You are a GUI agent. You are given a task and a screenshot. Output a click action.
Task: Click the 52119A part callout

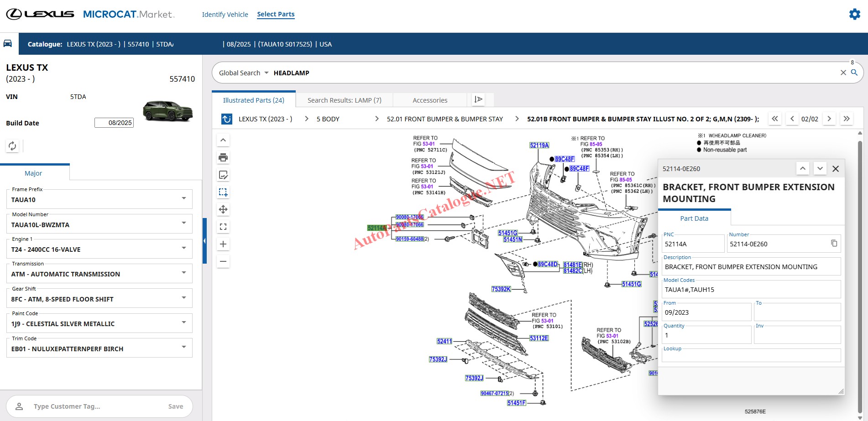[539, 146]
